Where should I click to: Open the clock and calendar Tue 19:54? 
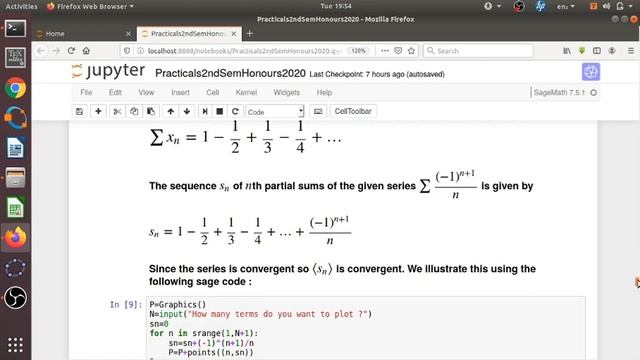336,6
